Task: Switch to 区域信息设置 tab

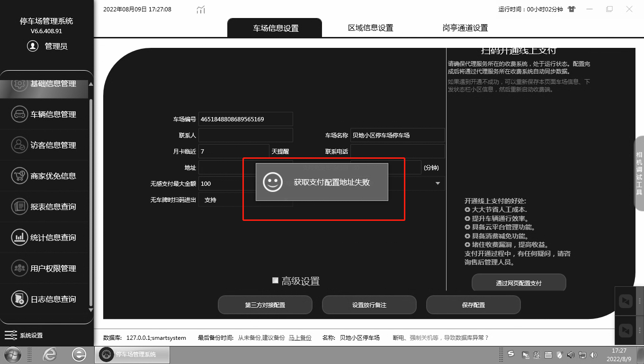Action: [370, 28]
